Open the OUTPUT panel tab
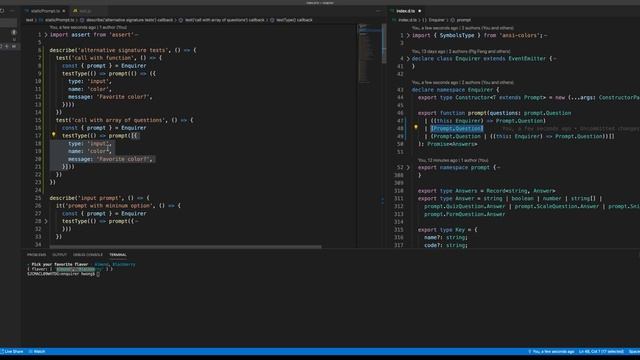The image size is (640, 360). click(59, 255)
